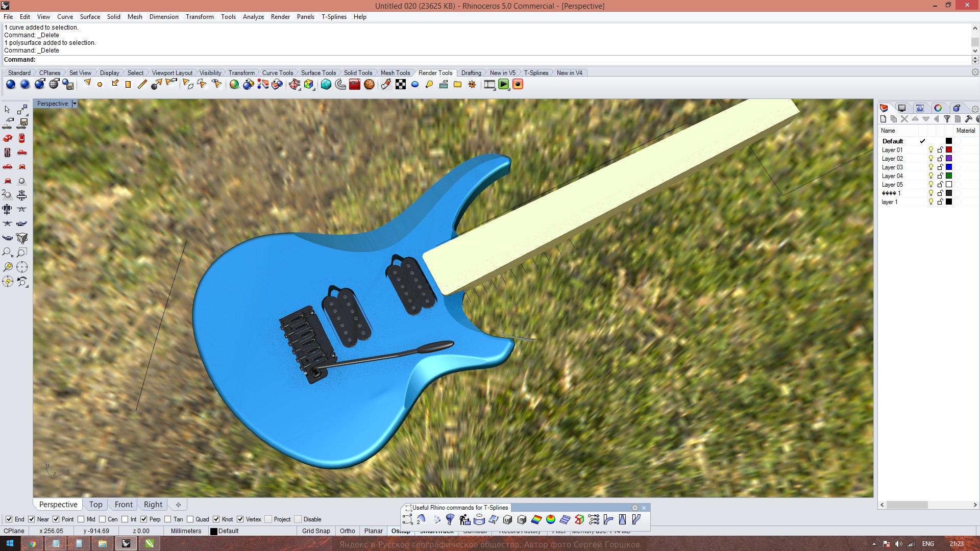The height and width of the screenshot is (551, 980).
Task: Click the new layer page icon
Action: tap(884, 119)
